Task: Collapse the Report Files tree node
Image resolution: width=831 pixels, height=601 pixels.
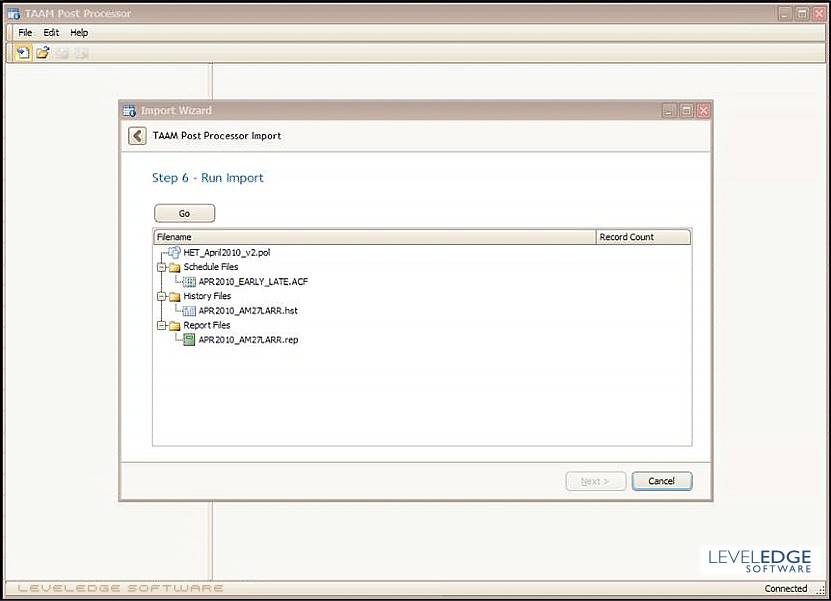Action: [x=161, y=325]
